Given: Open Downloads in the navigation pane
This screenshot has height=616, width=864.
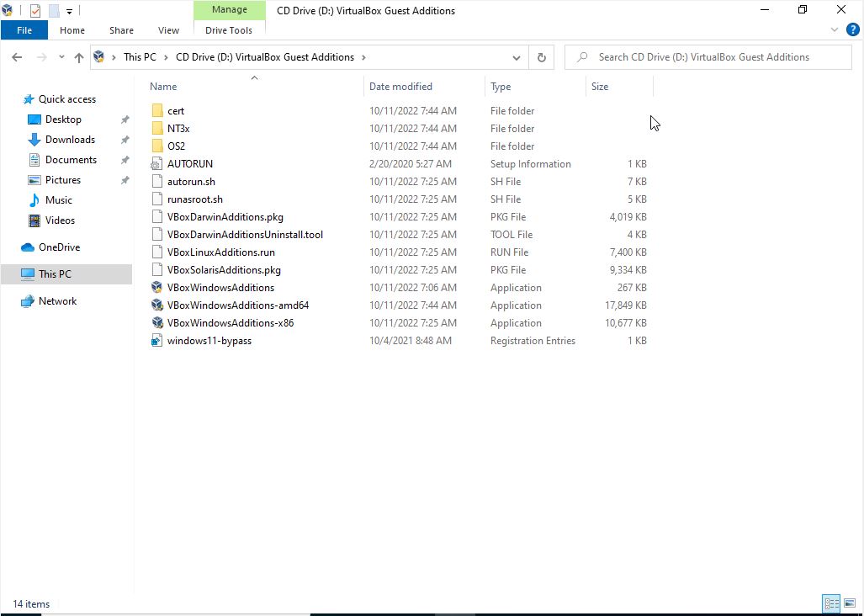Looking at the screenshot, I should point(70,140).
